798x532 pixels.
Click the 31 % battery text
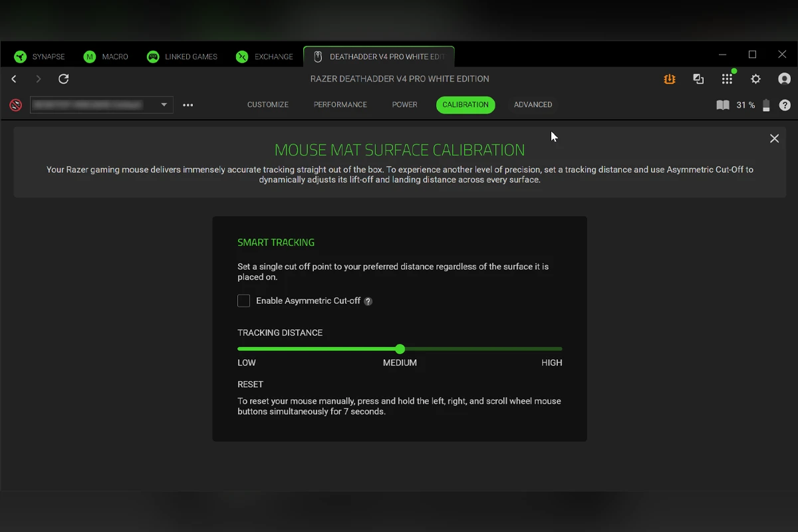[x=745, y=105]
